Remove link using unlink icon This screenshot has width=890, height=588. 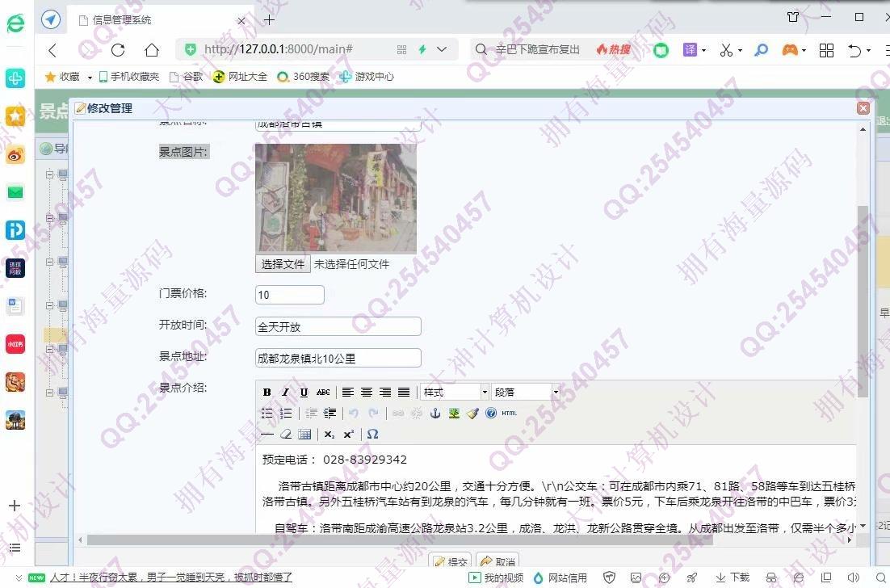coord(417,414)
